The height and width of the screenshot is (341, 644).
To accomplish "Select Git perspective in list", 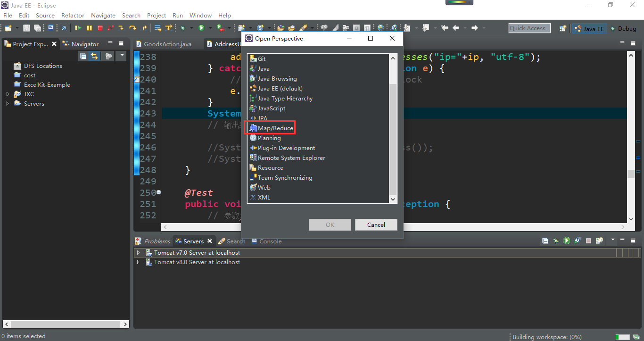I will click(x=258, y=59).
